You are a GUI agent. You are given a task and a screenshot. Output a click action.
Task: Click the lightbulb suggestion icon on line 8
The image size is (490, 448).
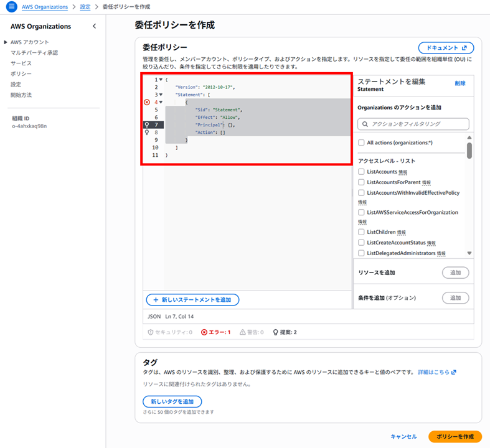pos(147,133)
